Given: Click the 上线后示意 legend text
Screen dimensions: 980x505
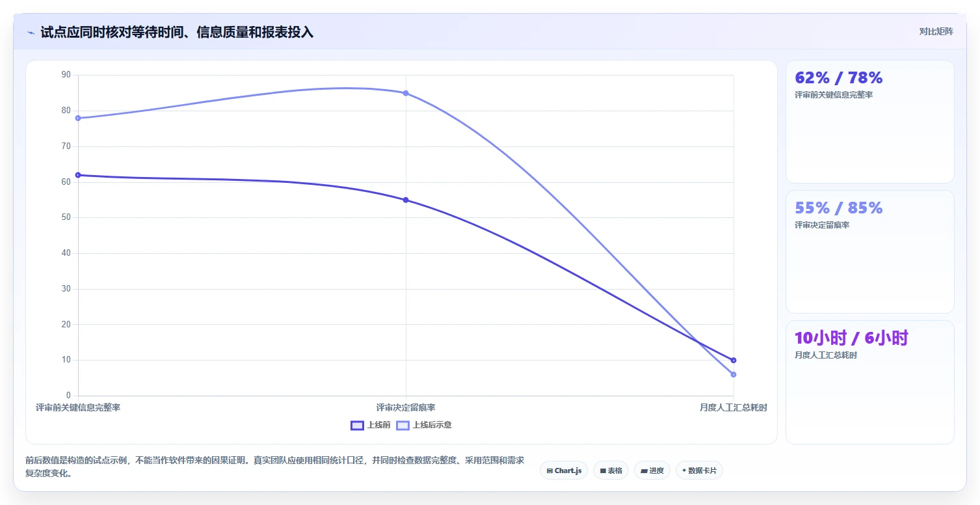Looking at the screenshot, I should [432, 425].
